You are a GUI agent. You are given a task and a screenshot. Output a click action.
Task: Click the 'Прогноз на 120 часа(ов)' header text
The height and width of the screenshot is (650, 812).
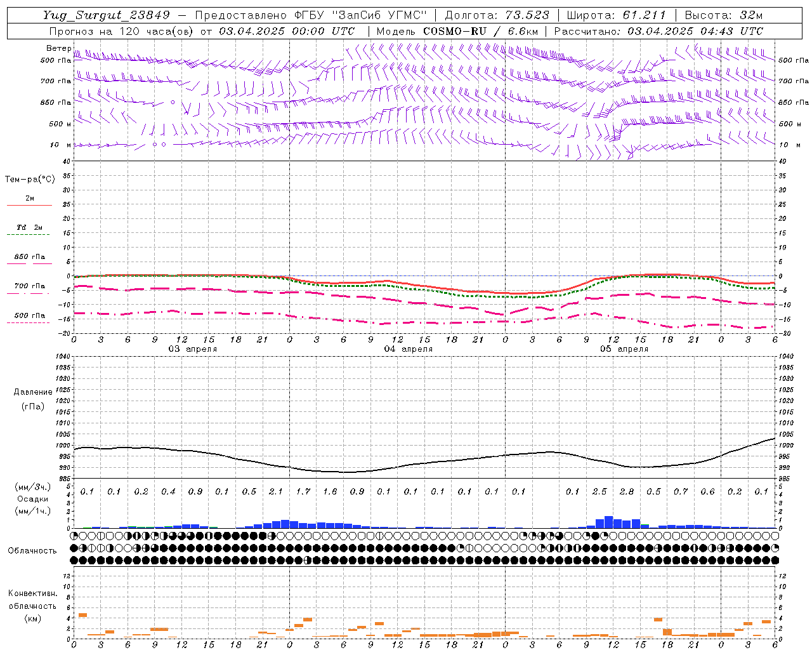pos(121,31)
